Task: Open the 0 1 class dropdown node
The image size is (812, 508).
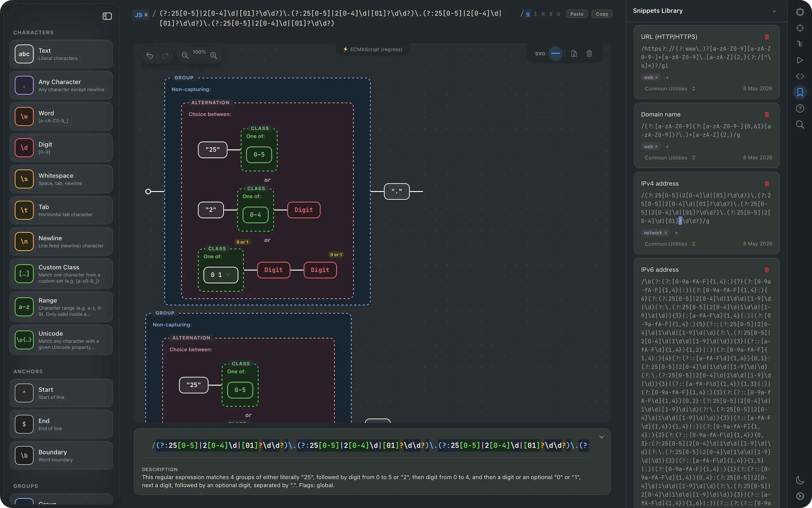Action: (221, 275)
